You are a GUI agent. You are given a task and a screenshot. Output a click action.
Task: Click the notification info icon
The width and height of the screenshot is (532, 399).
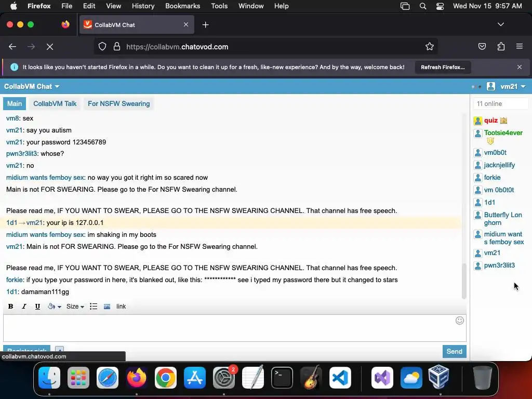point(14,67)
